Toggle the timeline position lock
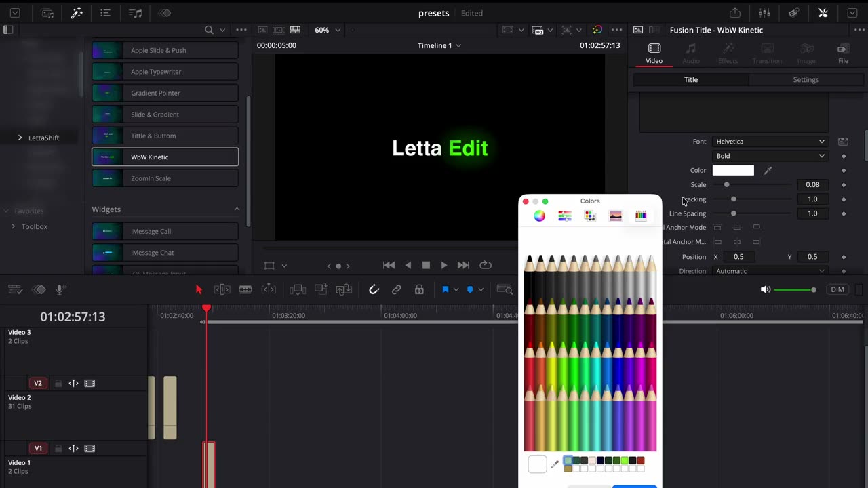 coord(419,289)
